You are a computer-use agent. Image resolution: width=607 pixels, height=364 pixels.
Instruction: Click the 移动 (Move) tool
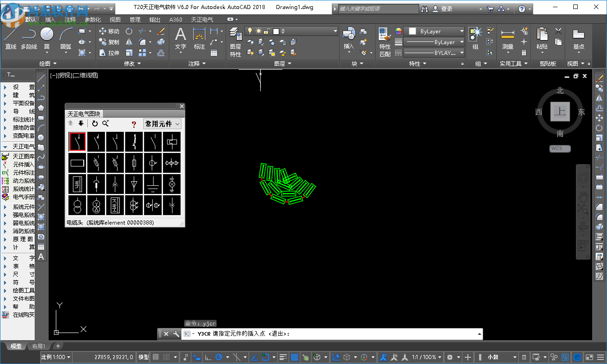pyautogui.click(x=109, y=31)
